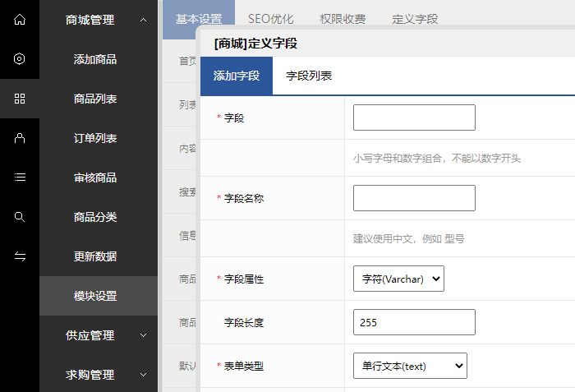Screen dimensions: 575x392
Task: Click the magnifier search icon in sidebar
Action: (x=20, y=216)
